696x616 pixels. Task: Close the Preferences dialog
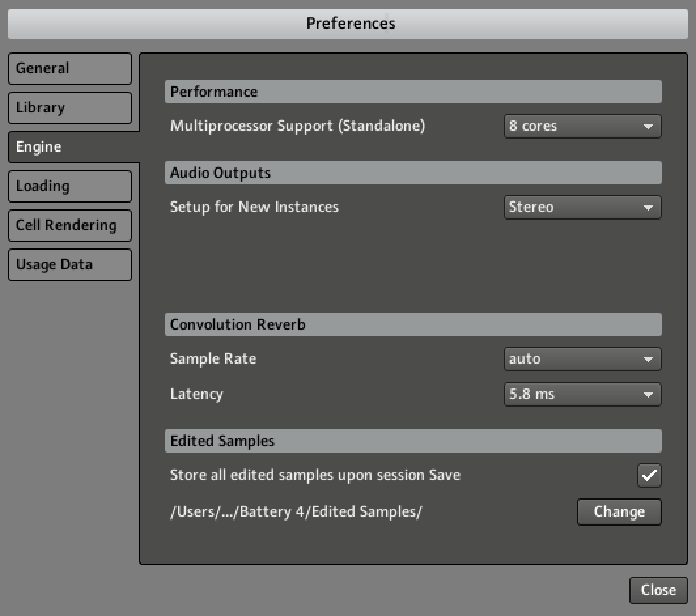pos(658,590)
